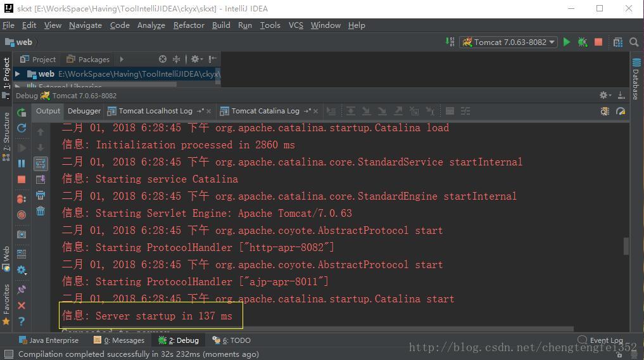This screenshot has width=644, height=360.
Task: Click the Update application refresh icon
Action: pos(22,128)
